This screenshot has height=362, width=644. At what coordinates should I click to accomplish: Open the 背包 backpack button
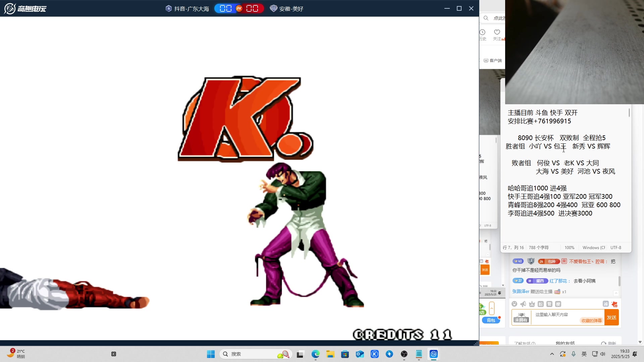click(491, 320)
